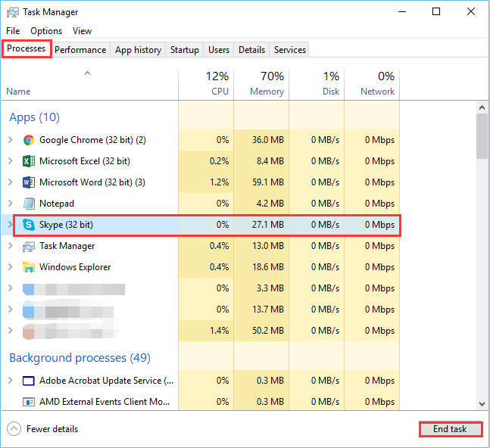
Task: Click the Google Chrome app icon
Action: click(x=29, y=140)
